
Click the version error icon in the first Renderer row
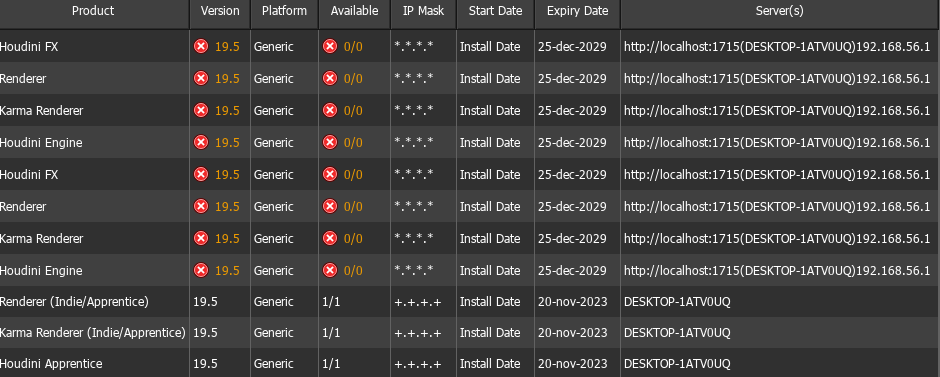coord(201,78)
